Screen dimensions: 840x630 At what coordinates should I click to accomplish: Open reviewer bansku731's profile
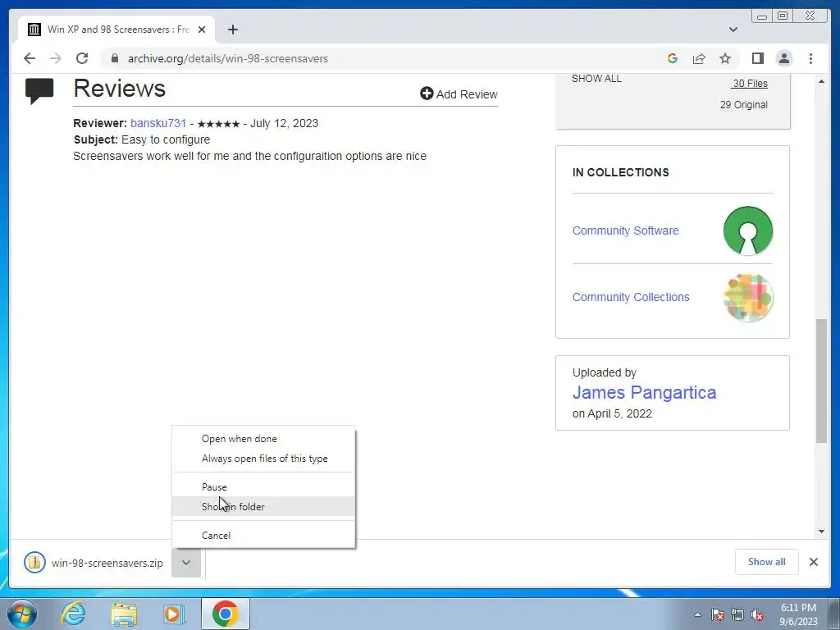pos(158,123)
